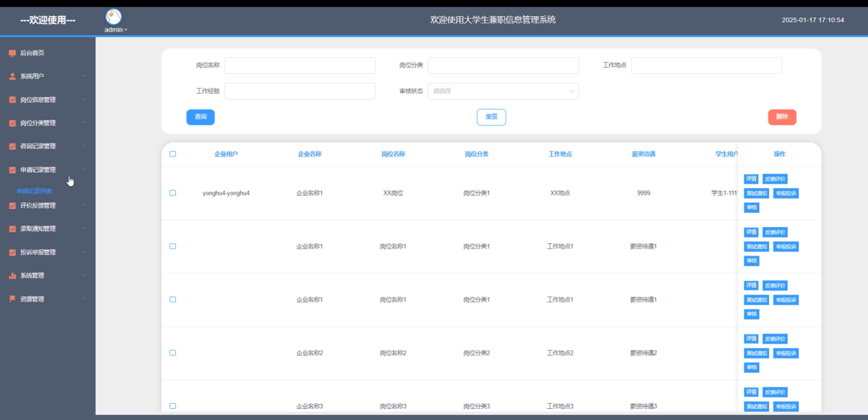Screen dimensions: 868x420
Task: Collapse 申请记录管理 with its chevron
Action: [x=85, y=170]
